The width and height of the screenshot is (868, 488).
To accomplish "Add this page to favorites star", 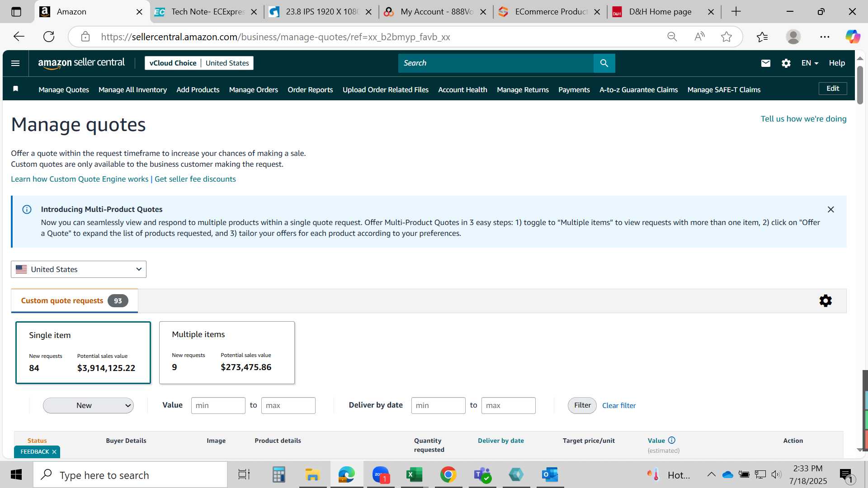I will (x=726, y=37).
